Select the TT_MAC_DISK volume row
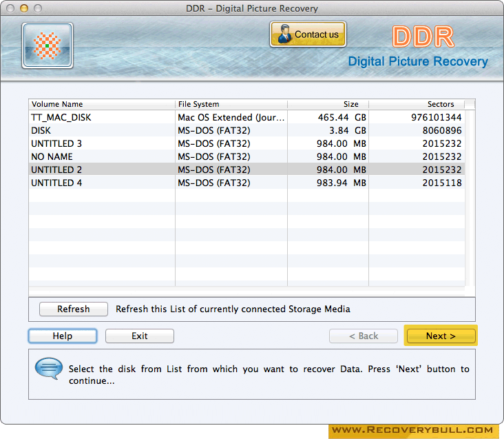This screenshot has width=504, height=439. click(x=246, y=117)
